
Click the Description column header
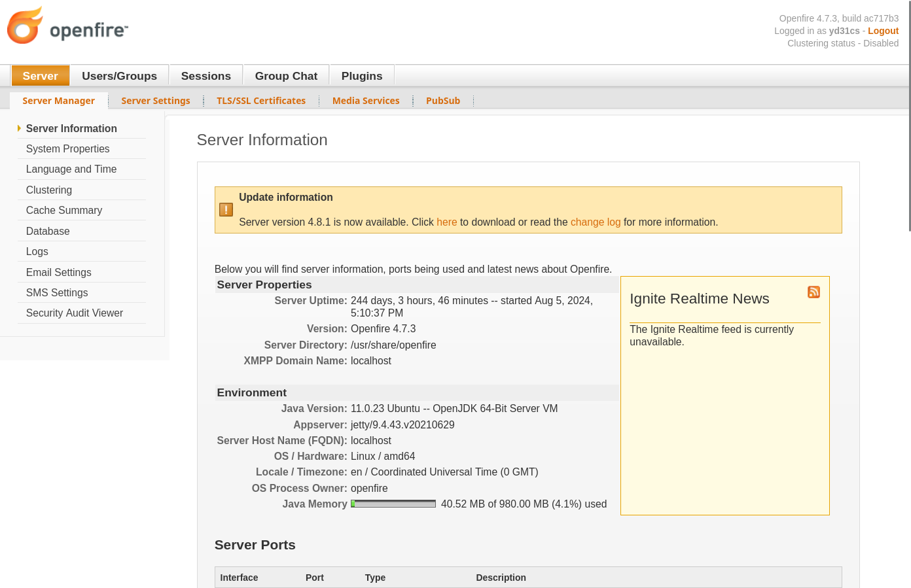[501, 578]
